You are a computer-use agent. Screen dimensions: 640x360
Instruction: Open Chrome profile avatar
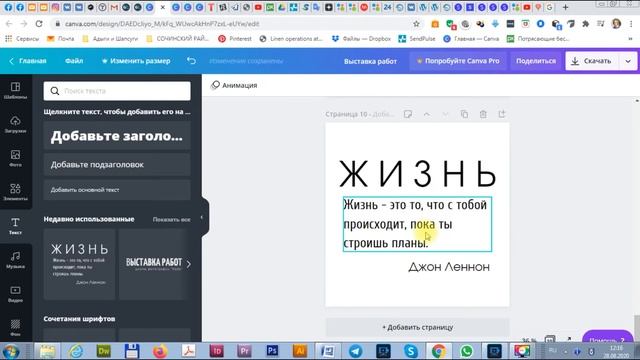coord(616,24)
